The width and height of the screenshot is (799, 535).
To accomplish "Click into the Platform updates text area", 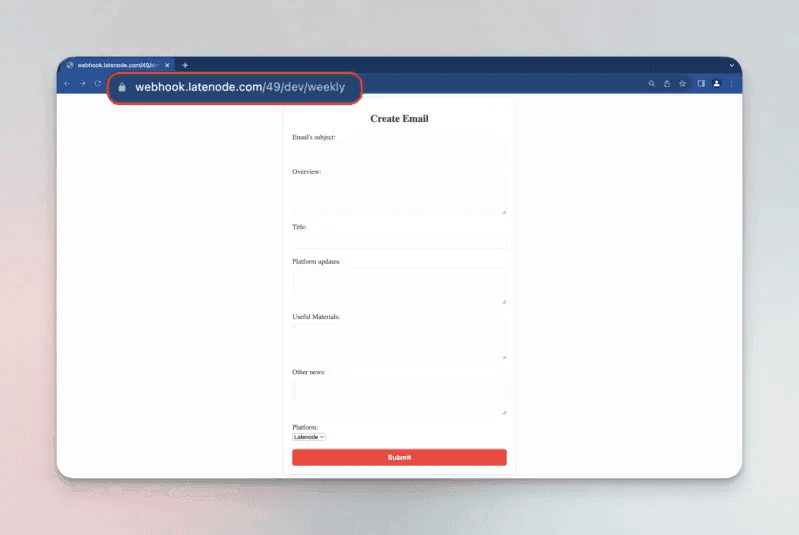I will click(399, 286).
